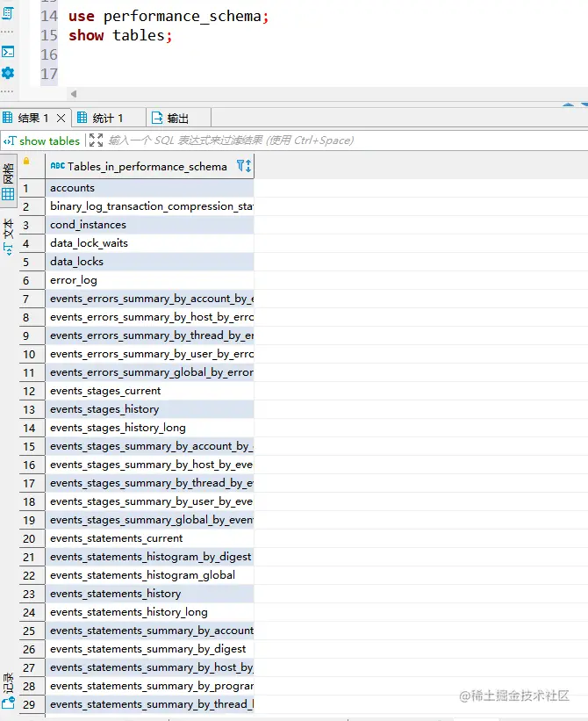
Task: Select the Tables_in_performance_schema column header
Action: pyautogui.click(x=149, y=167)
